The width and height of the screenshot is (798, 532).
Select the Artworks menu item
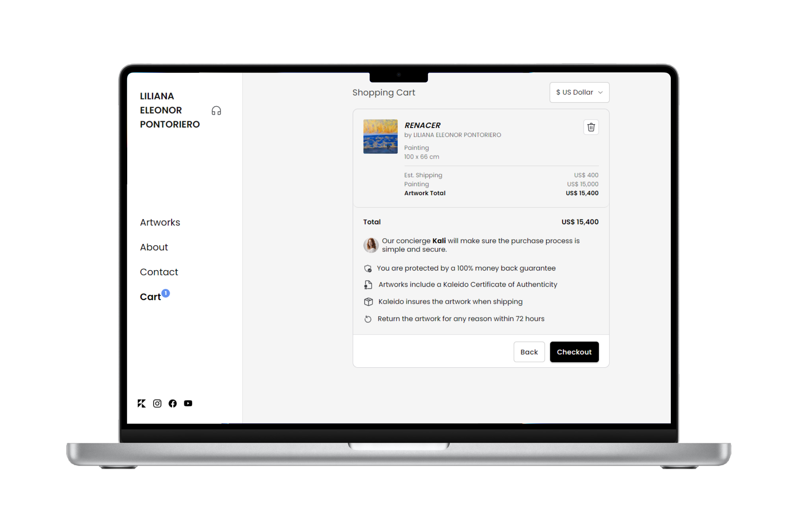click(x=160, y=222)
